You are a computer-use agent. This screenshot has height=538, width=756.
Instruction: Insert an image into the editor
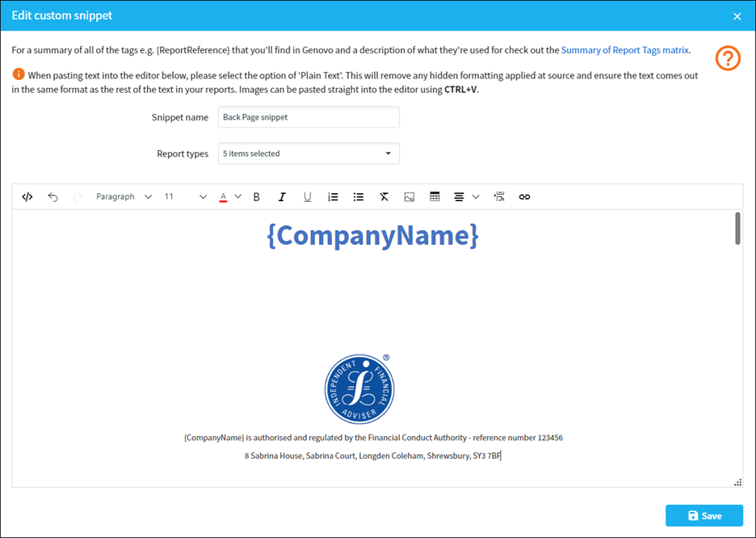click(409, 196)
